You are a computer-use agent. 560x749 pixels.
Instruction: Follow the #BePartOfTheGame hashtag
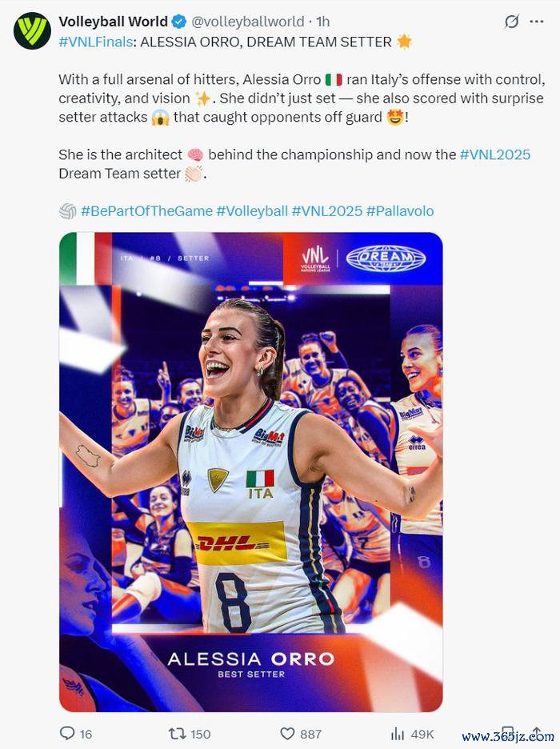coord(146,211)
